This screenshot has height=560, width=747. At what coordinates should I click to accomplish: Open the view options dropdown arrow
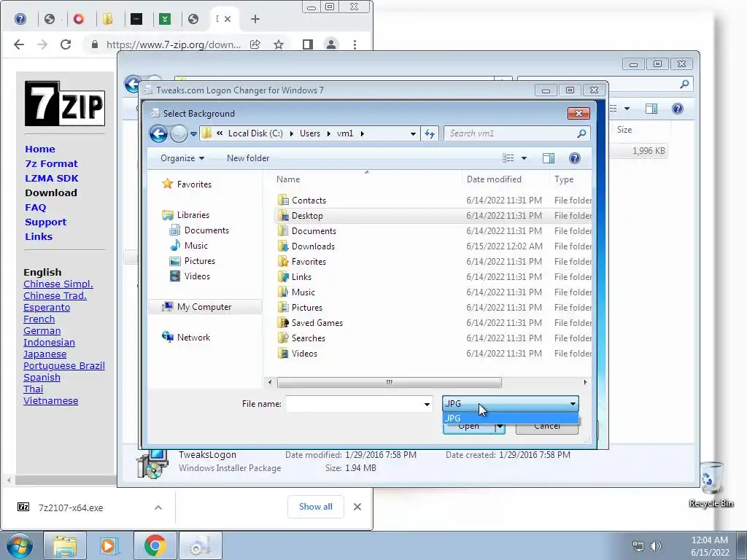point(524,158)
